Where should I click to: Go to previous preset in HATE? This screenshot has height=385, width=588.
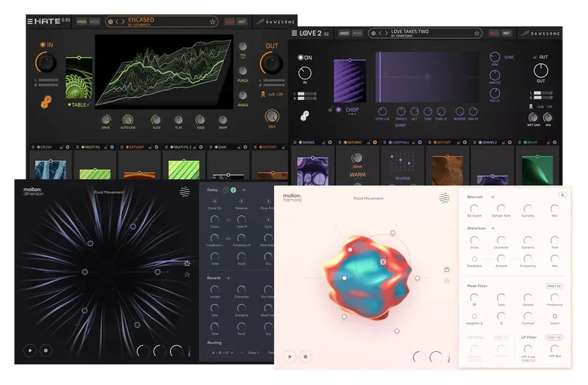point(117,22)
